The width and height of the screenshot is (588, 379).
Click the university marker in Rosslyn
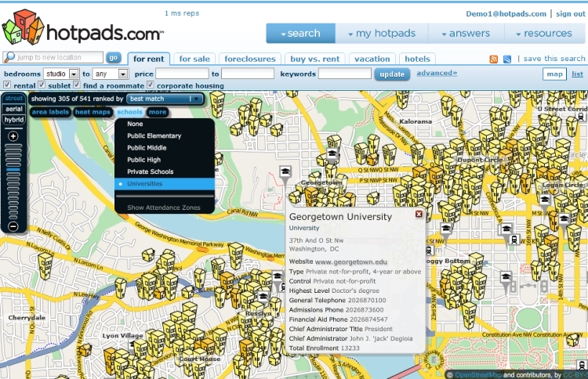point(263,296)
